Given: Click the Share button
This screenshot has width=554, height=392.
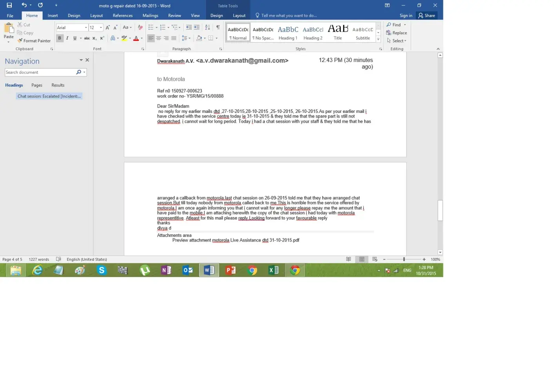Looking at the screenshot, I should (x=427, y=16).
